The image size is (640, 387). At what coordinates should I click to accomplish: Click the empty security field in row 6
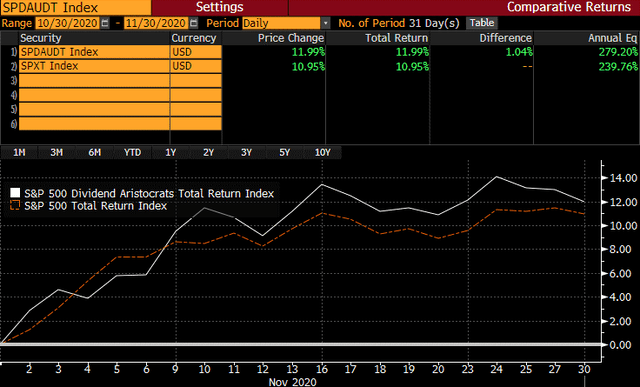[94, 123]
